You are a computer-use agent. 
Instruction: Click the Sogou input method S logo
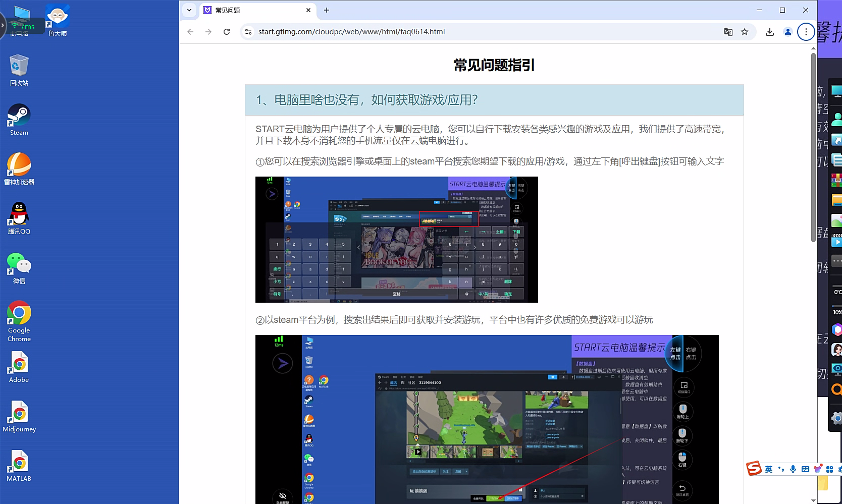754,469
